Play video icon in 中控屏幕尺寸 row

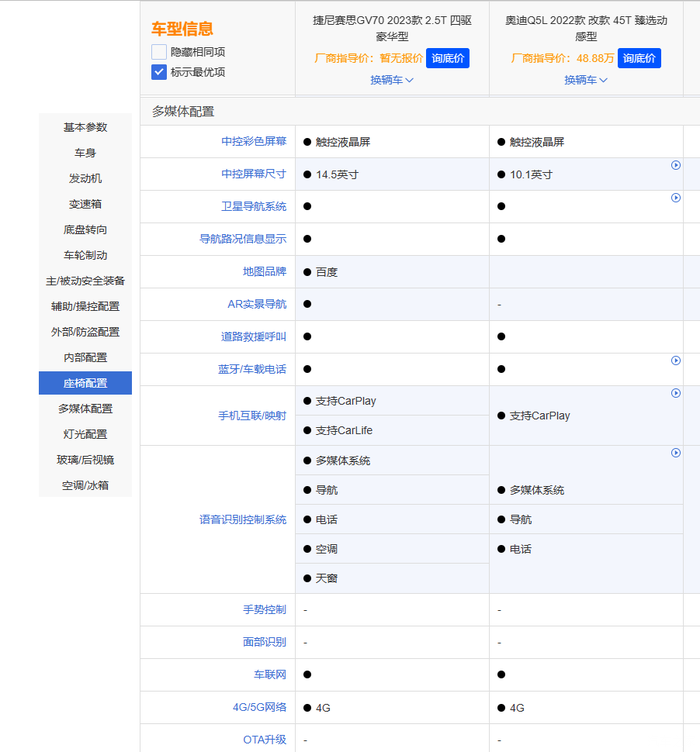pyautogui.click(x=676, y=166)
